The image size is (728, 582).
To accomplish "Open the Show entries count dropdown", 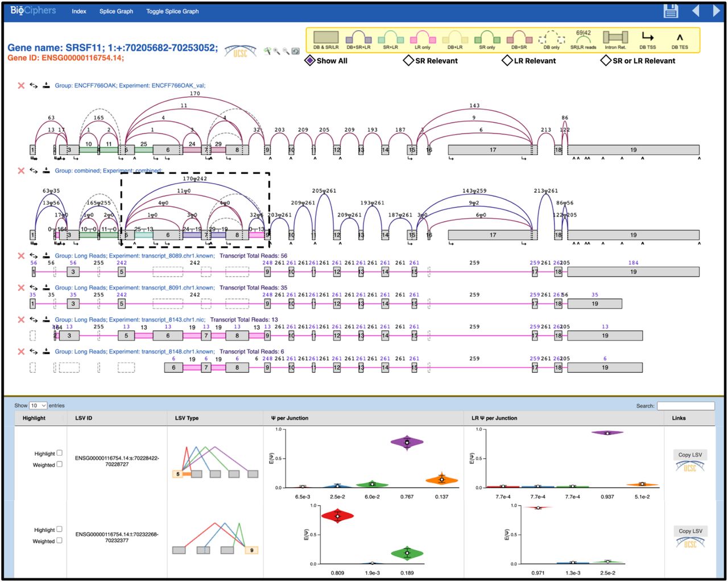I will point(38,406).
